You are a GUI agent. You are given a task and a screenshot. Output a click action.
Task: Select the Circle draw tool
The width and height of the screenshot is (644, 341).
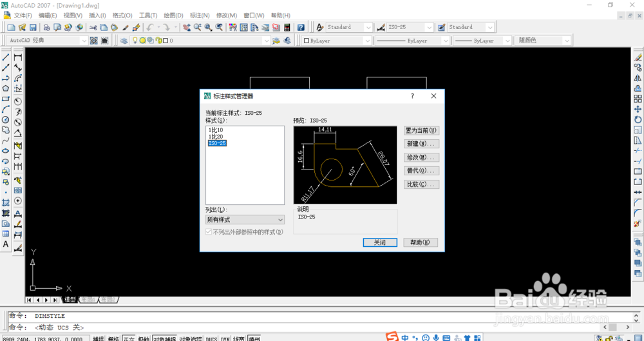6,120
